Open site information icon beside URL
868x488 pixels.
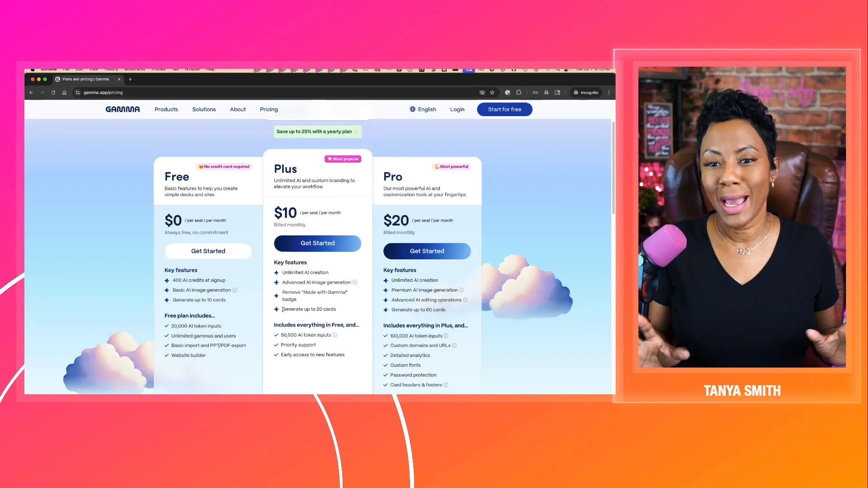(x=78, y=93)
